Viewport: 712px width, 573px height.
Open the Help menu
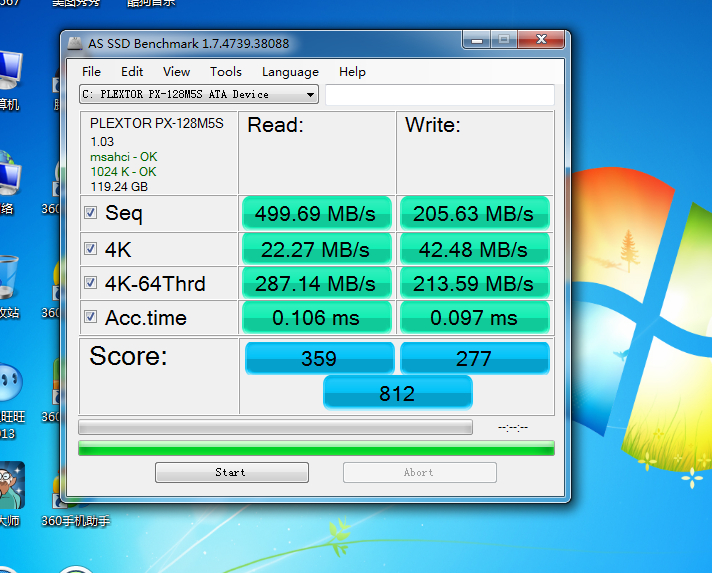coord(352,72)
